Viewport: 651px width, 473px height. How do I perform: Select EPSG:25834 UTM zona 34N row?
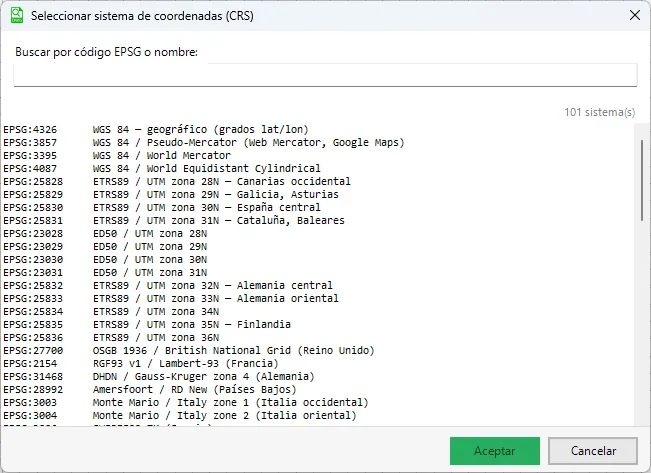click(318, 311)
